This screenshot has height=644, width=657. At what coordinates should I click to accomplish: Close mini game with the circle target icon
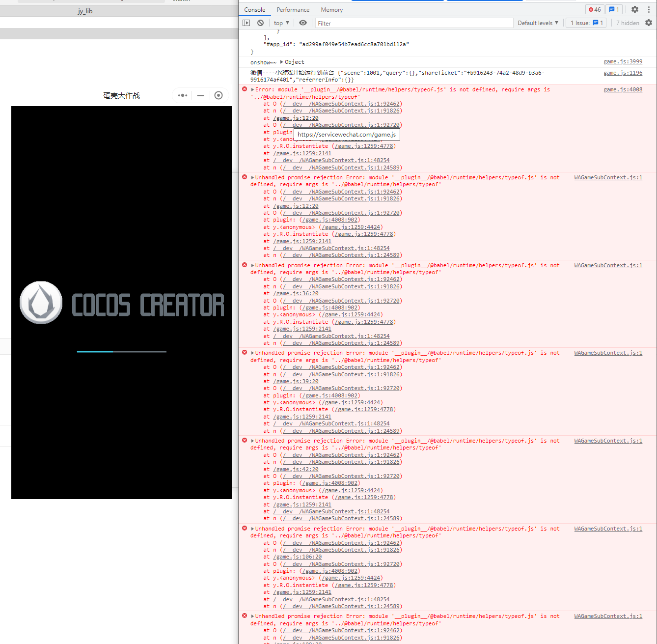219,95
